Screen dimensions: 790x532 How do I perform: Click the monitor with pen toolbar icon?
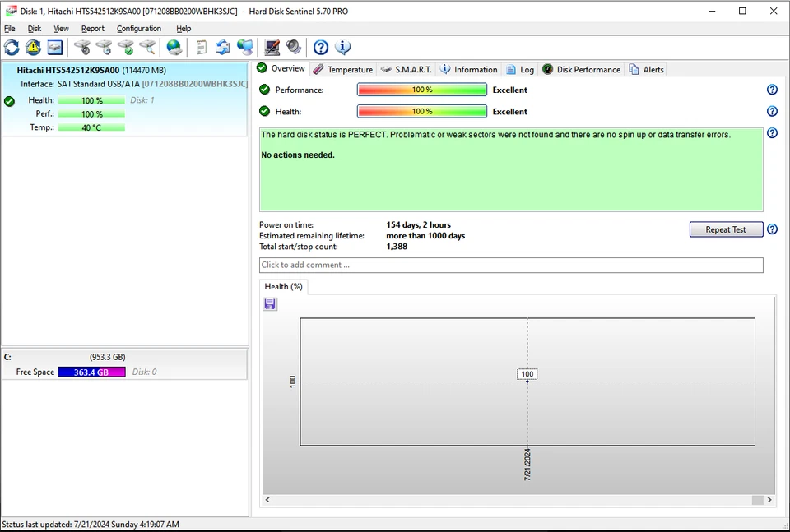(x=272, y=48)
